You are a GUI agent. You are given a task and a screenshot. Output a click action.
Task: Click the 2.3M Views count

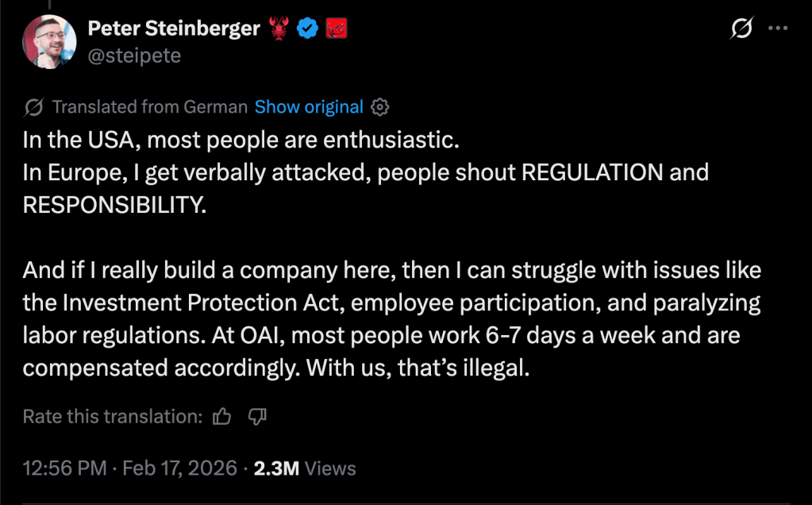click(x=305, y=468)
